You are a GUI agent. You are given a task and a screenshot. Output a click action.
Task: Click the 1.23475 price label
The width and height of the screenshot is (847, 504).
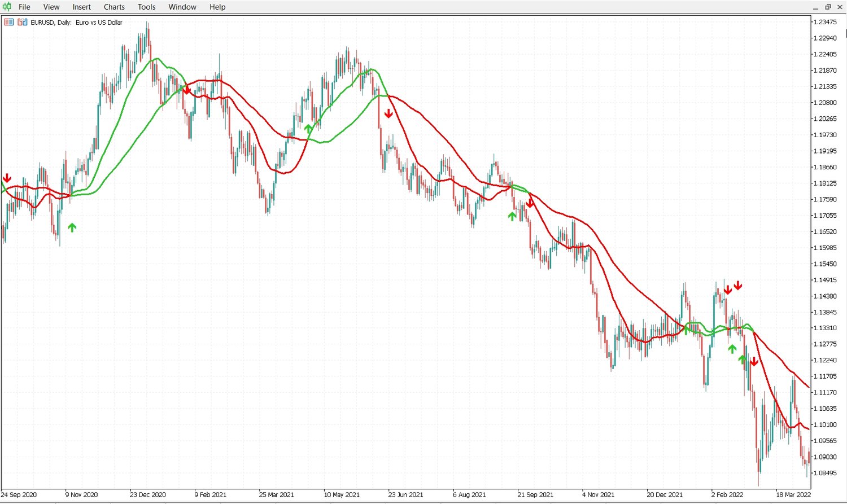826,22
